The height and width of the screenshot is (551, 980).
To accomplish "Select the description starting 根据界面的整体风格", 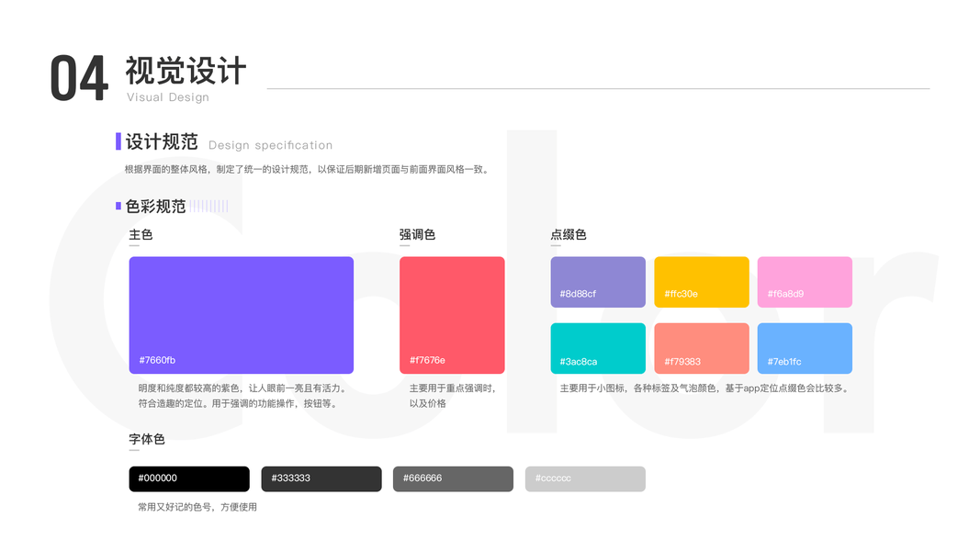I will click(308, 169).
